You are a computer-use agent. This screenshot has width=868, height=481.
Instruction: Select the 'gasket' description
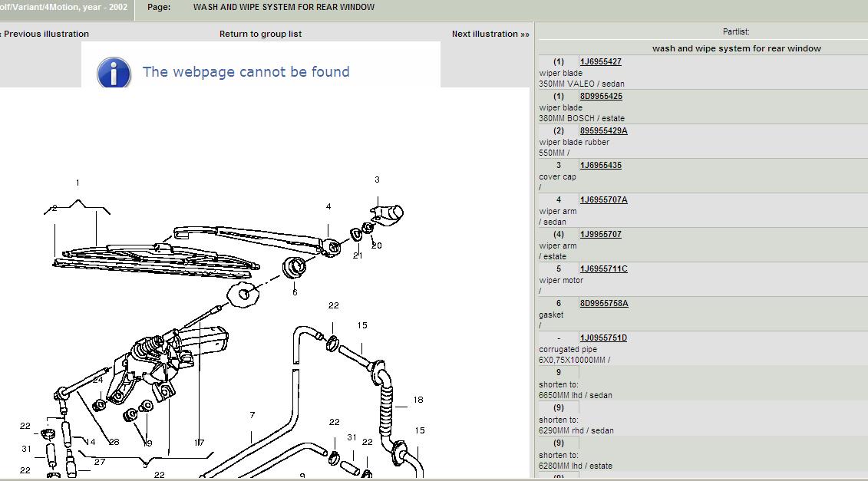(551, 315)
